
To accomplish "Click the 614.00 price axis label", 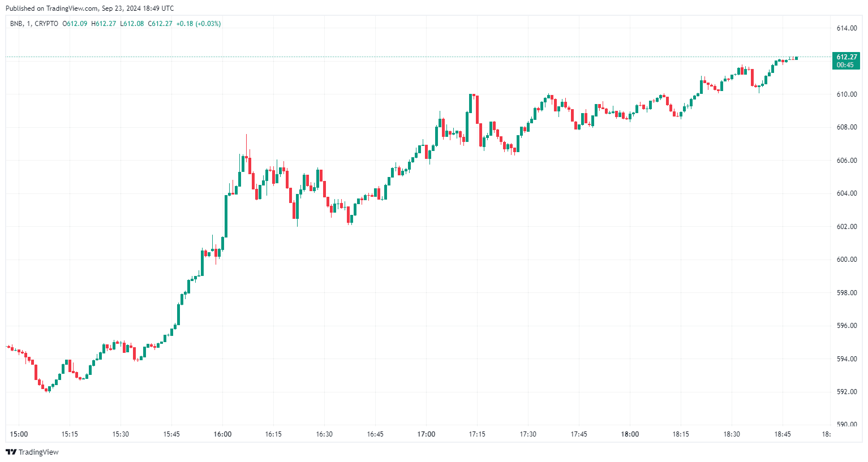I will 846,28.
